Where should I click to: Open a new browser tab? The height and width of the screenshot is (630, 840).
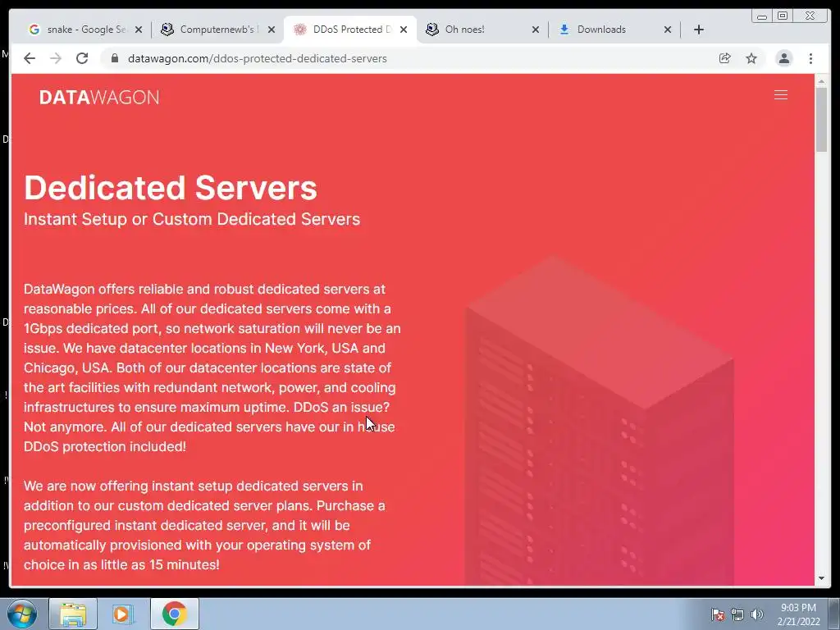click(x=699, y=30)
